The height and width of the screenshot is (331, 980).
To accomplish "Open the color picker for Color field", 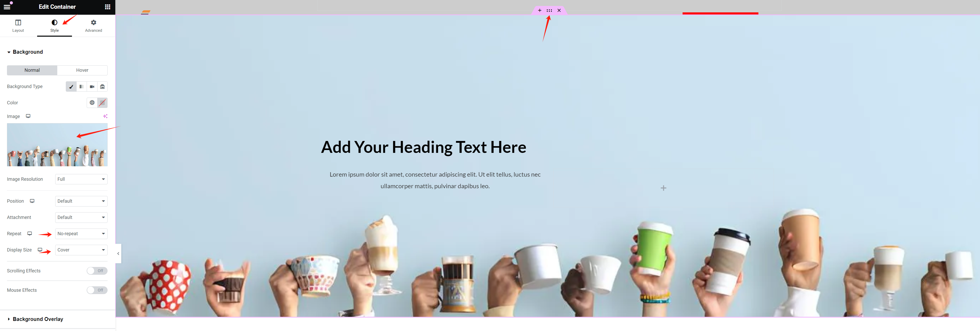I will click(102, 103).
